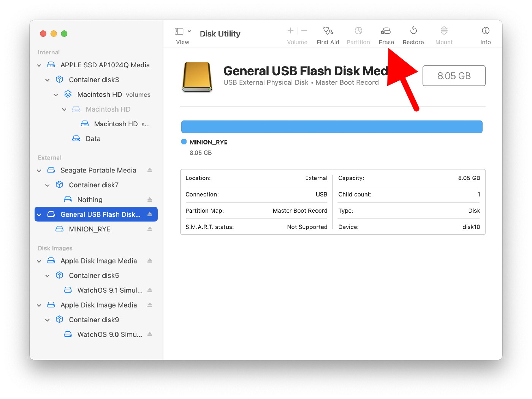
Task: Click the yellow external drive icon
Action: [197, 77]
